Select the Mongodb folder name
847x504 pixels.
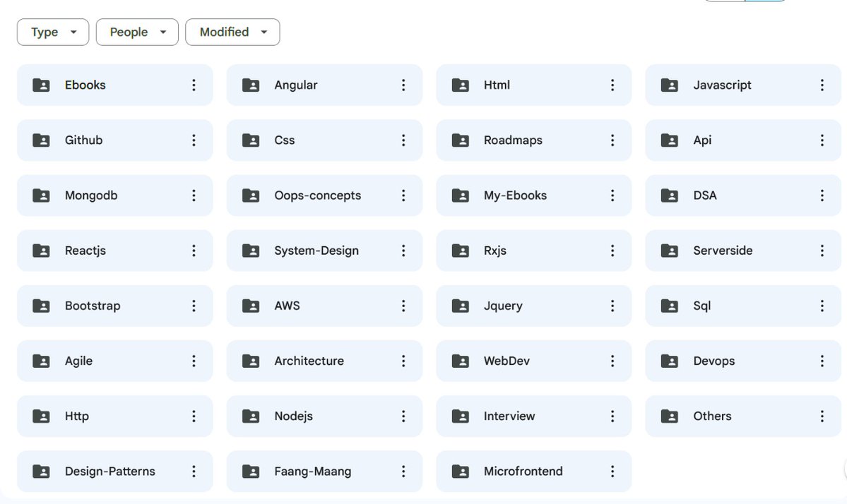(x=91, y=196)
